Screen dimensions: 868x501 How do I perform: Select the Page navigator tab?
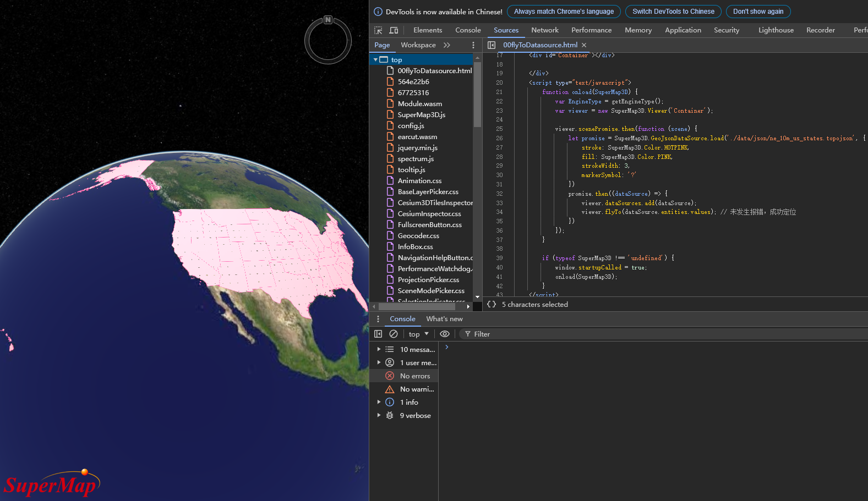tap(382, 45)
